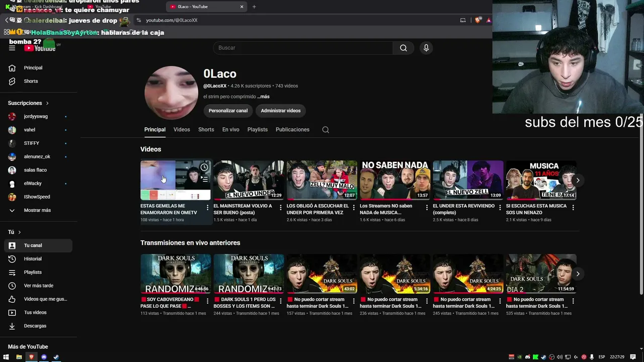Screen dimensions: 644x362
Task: Show next videos in Videos carousel
Action: 578,180
